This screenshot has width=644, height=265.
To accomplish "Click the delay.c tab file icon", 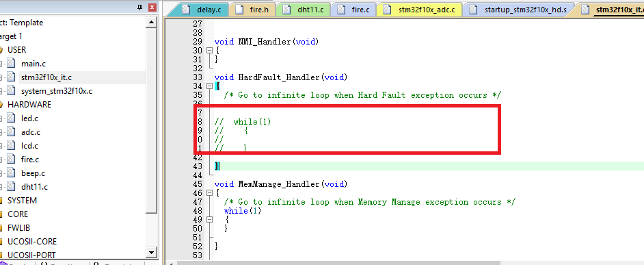I will click(x=186, y=10).
